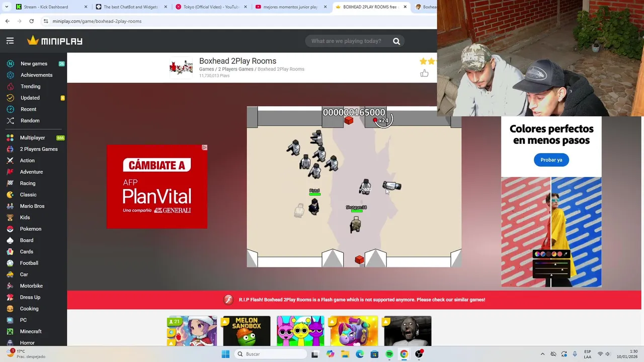Click the Trending flame icon
Viewport: 644px width, 362px height.
[x=10, y=86]
